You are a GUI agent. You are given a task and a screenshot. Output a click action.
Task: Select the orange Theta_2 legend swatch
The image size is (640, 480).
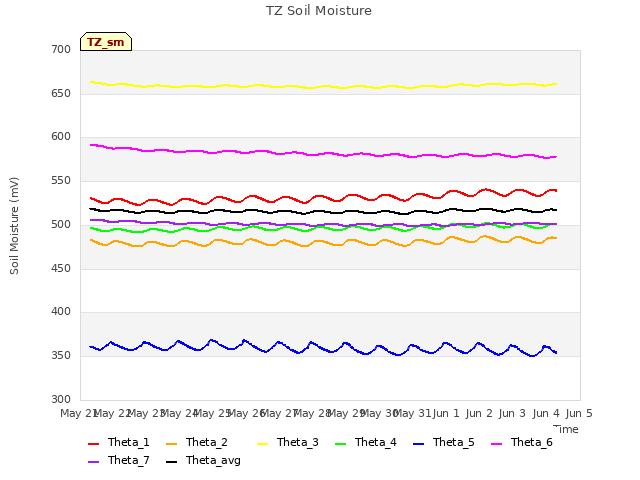pyautogui.click(x=171, y=444)
